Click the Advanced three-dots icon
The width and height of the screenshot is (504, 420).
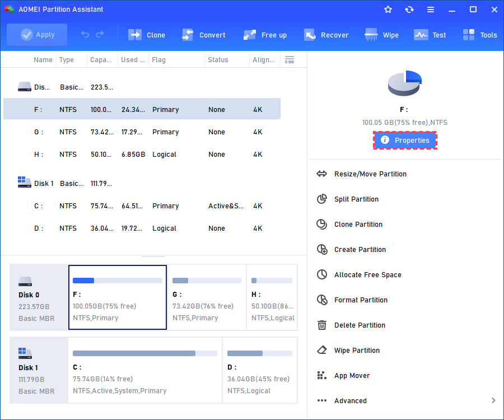coord(322,400)
